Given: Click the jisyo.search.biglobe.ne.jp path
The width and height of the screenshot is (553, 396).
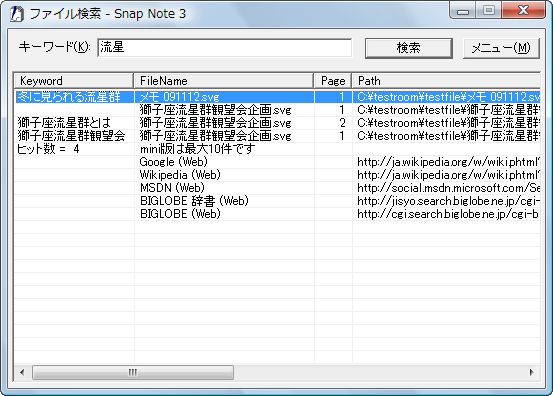Looking at the screenshot, I should pos(449,201).
